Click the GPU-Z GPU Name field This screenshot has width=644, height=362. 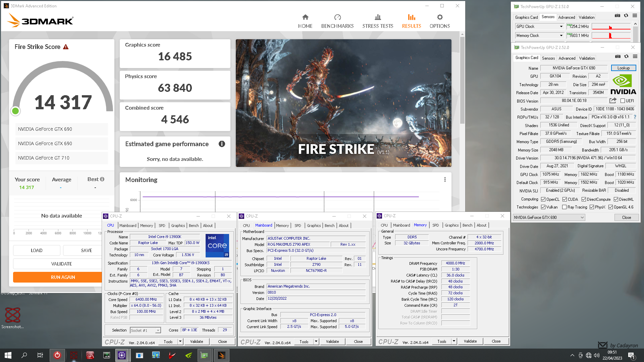pos(574,68)
